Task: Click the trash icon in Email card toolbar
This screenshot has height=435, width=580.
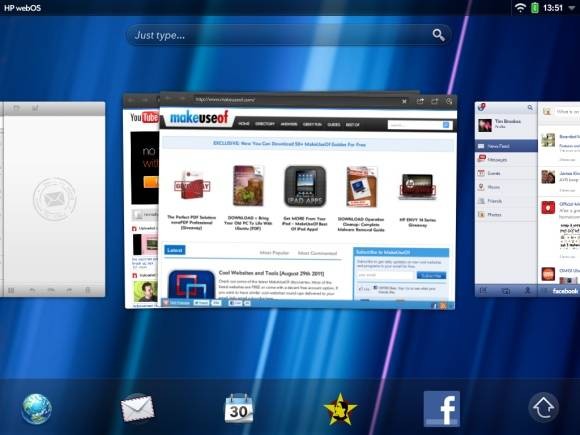Action: click(88, 290)
